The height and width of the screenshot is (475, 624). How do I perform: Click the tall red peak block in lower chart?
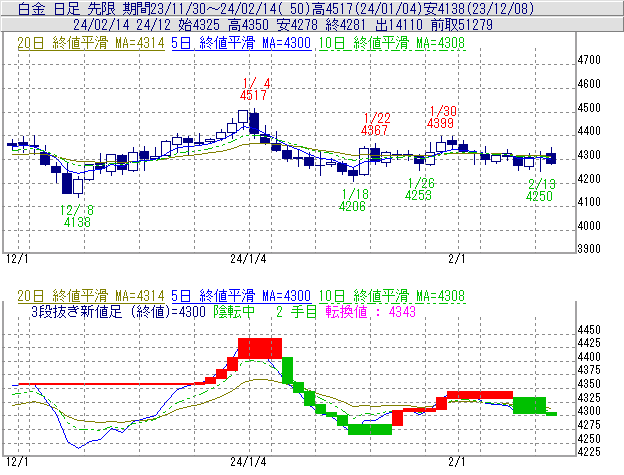[260, 348]
